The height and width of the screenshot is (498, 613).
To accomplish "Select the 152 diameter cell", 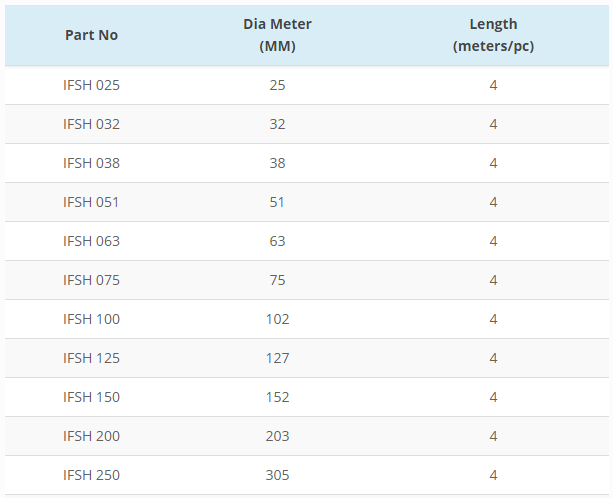I will pyautogui.click(x=277, y=397).
